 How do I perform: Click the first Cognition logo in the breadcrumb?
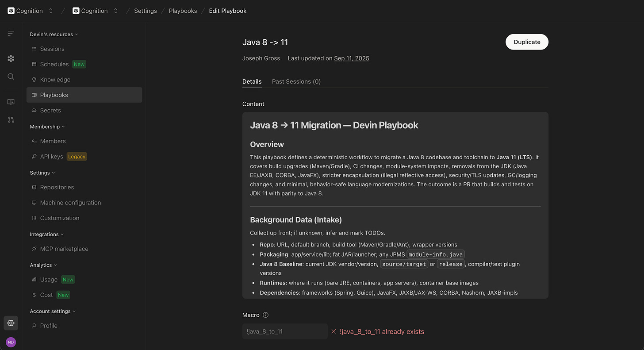11,11
